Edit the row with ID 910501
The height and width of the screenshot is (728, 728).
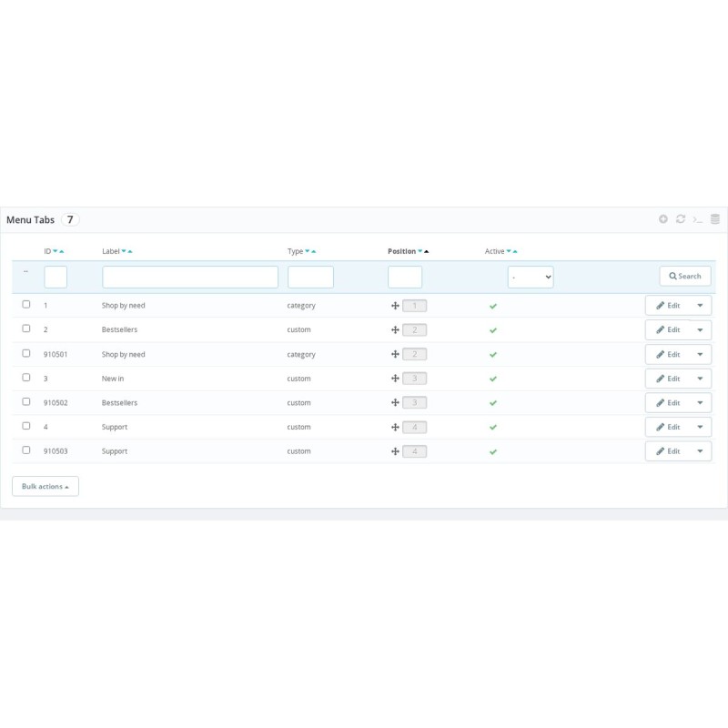668,354
